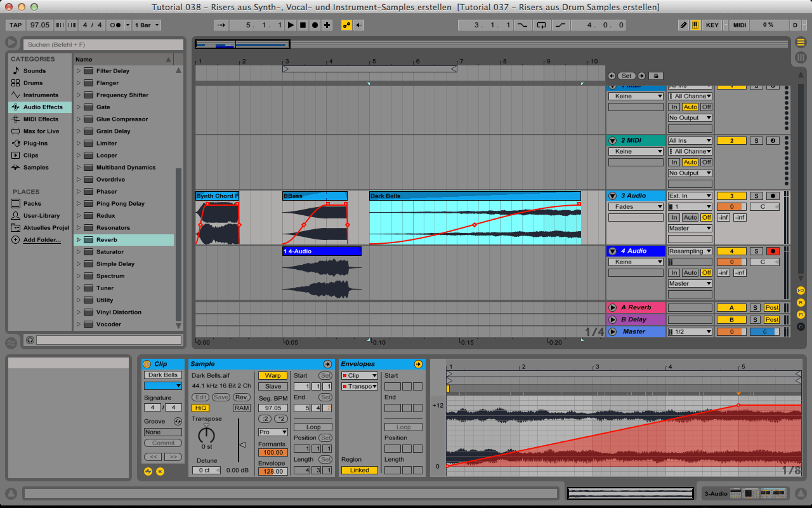Arm recording on the 4 Audio track
Viewport: 812px width, 508px height.
tap(773, 251)
